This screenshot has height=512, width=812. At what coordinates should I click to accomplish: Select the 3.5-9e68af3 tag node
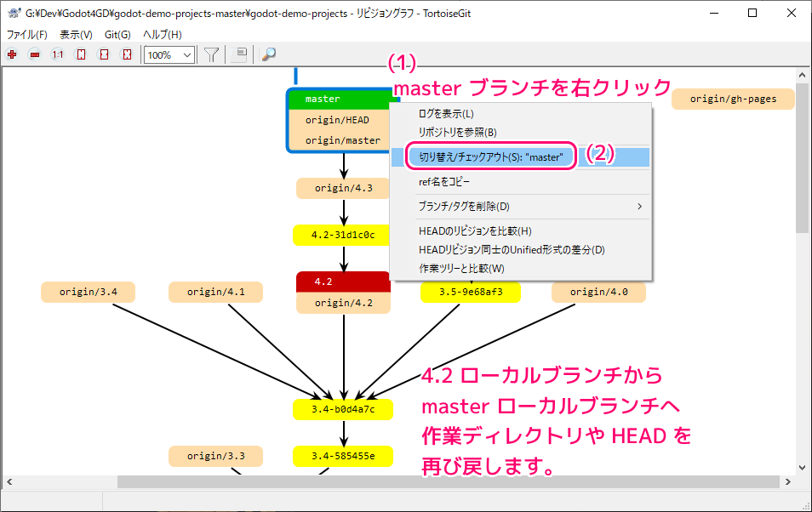tap(471, 292)
